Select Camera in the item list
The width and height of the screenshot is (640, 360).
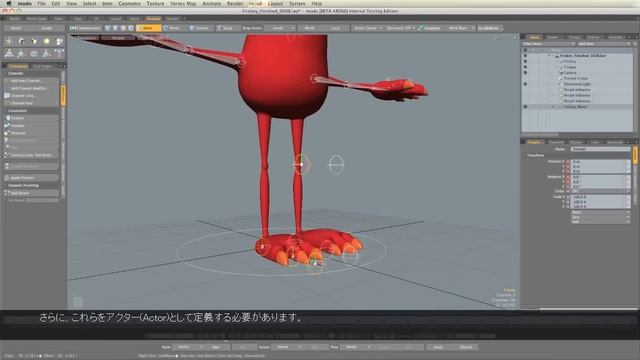tap(570, 73)
